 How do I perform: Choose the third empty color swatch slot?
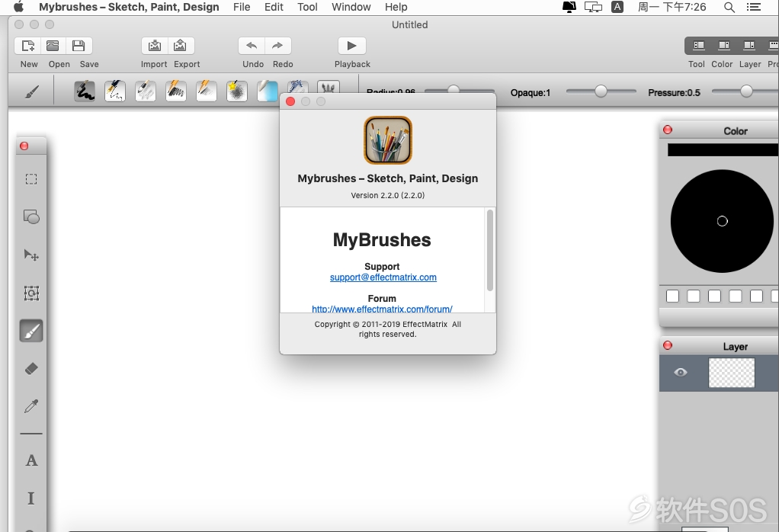(x=714, y=296)
